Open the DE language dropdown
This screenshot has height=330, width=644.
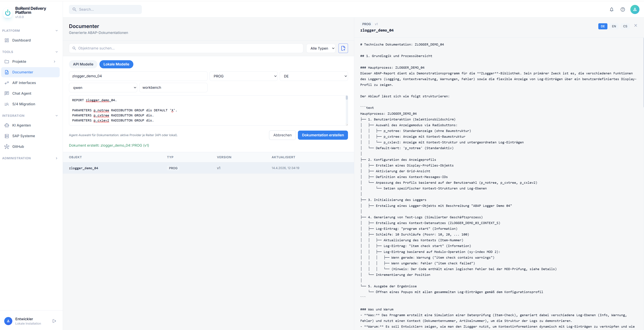pos(314,76)
